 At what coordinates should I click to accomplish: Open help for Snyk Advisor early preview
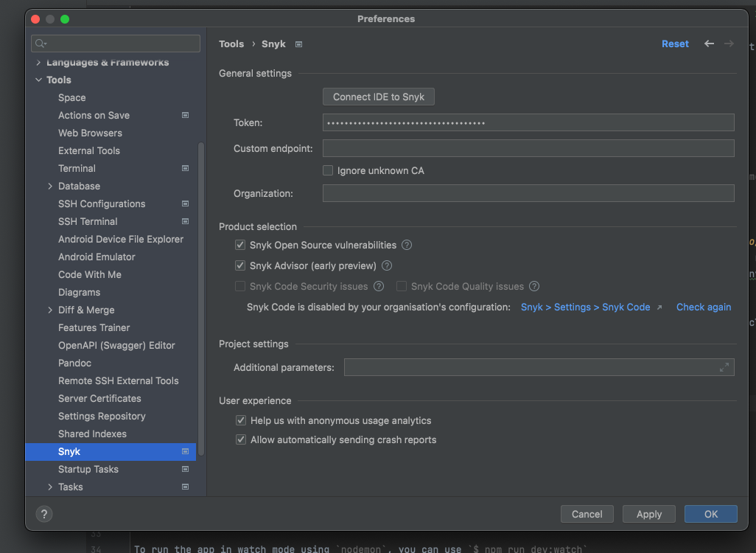[387, 266]
